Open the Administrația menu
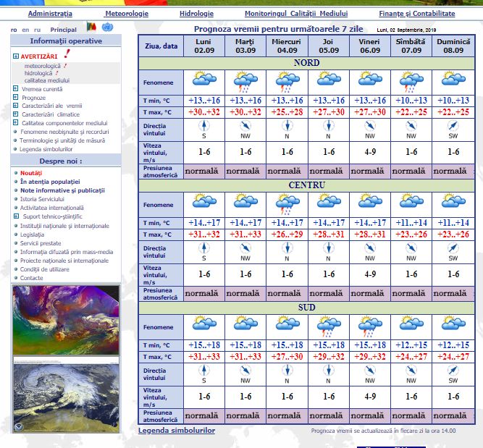The height and width of the screenshot is (448, 483). (50, 14)
